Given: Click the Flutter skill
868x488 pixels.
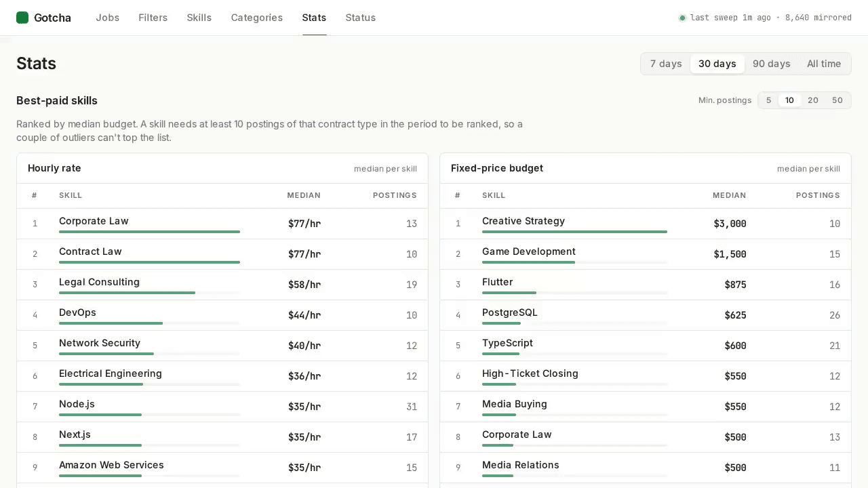Looking at the screenshot, I should click(x=497, y=282).
